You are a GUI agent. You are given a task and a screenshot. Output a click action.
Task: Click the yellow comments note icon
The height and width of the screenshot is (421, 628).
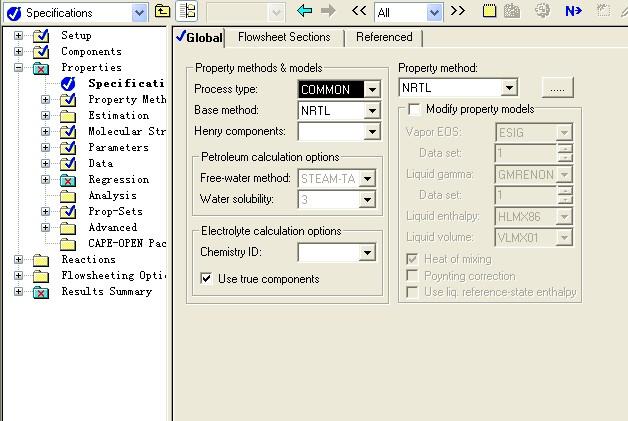pyautogui.click(x=489, y=11)
